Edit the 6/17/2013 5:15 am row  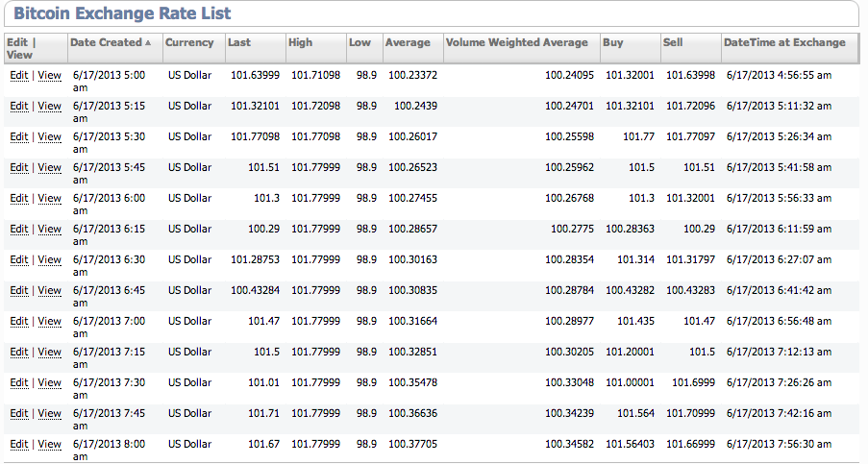coord(19,107)
